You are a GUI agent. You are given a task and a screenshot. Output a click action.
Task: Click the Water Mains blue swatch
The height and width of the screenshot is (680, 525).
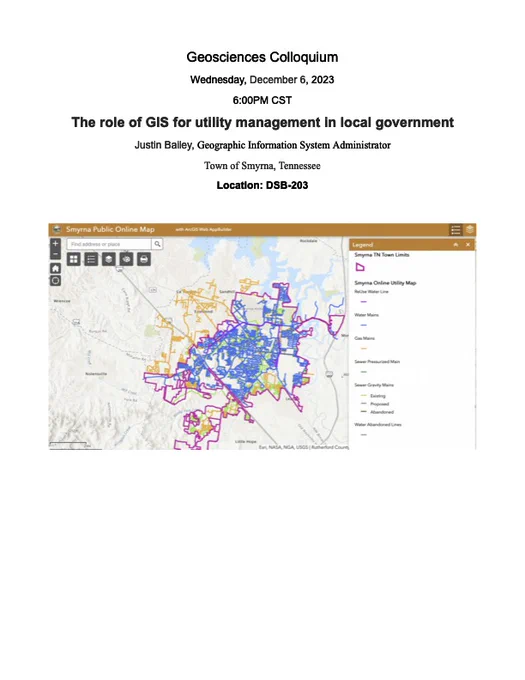tap(364, 325)
